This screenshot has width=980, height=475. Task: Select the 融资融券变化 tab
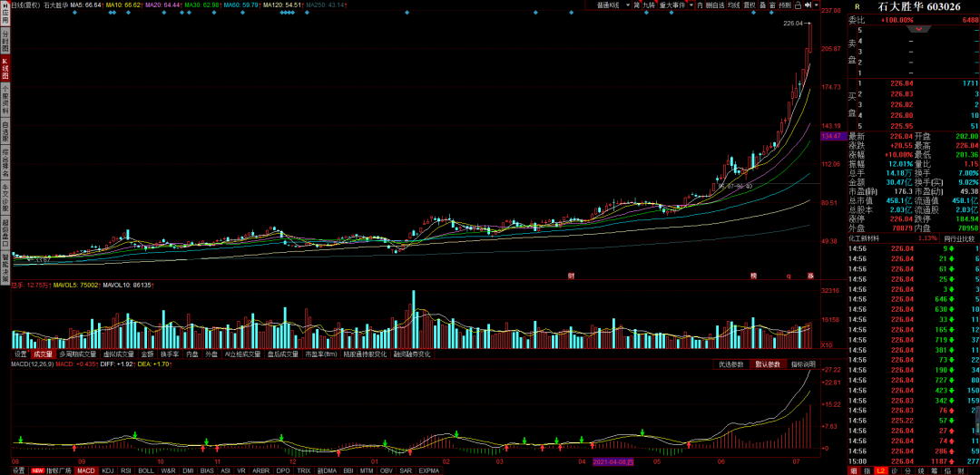click(x=411, y=354)
